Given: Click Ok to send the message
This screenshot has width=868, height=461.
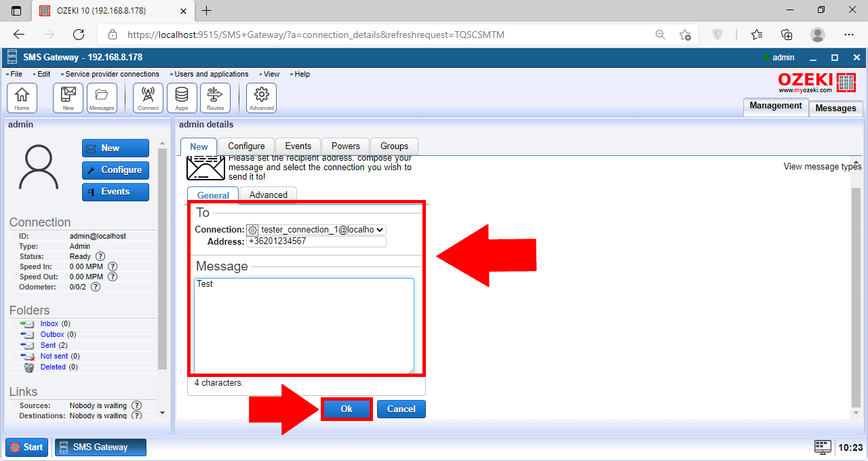Looking at the screenshot, I should (x=347, y=409).
